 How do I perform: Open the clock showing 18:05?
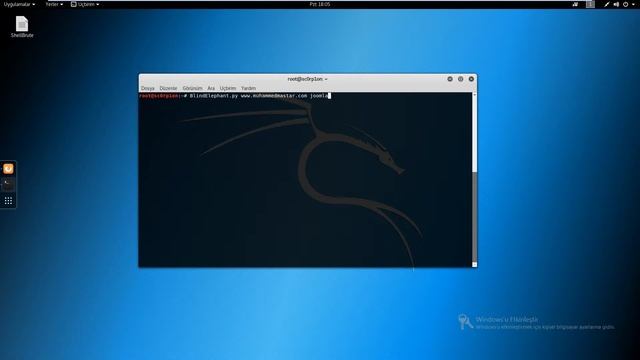tap(320, 4)
